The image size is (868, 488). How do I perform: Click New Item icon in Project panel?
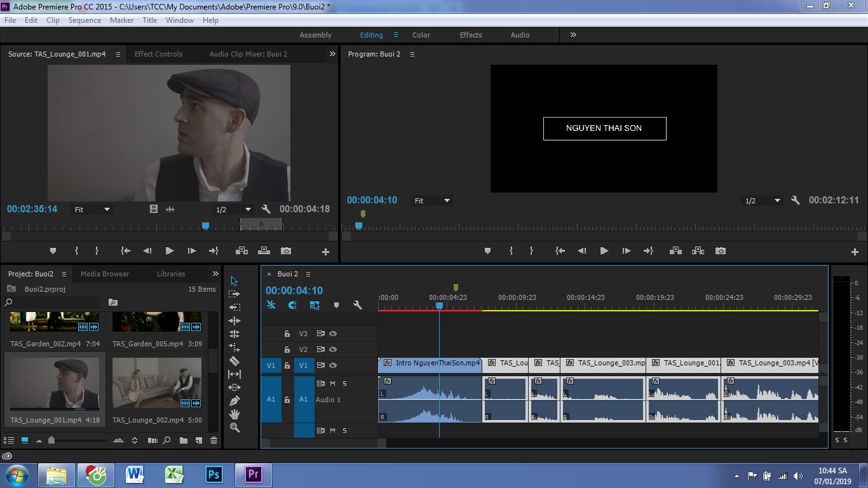(x=198, y=440)
